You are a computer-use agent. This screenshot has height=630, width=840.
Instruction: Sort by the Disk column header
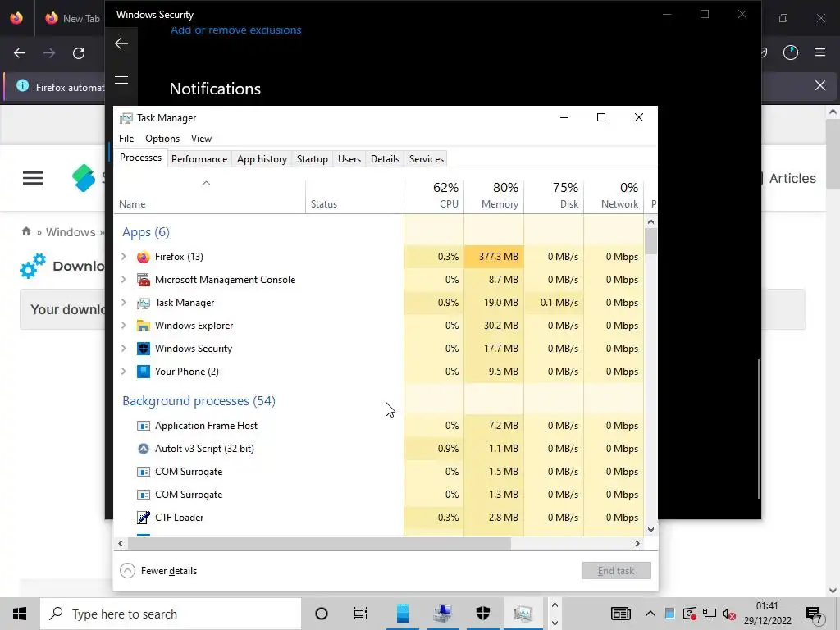pyautogui.click(x=555, y=195)
